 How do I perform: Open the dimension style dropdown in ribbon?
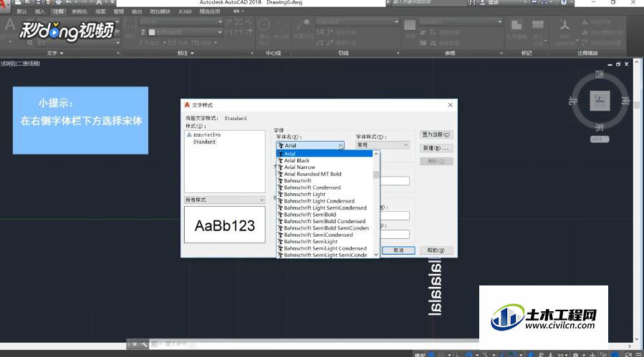click(x=181, y=21)
